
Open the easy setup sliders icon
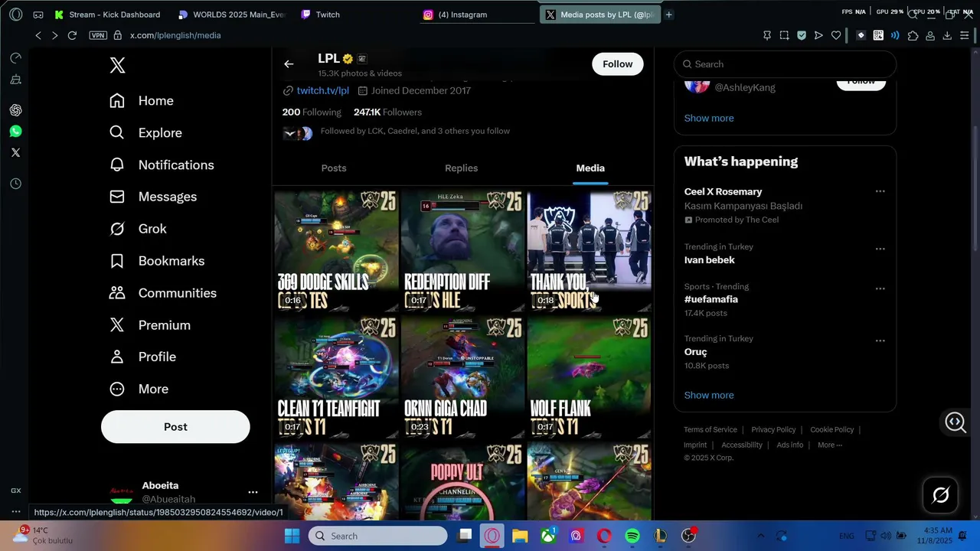tap(965, 35)
